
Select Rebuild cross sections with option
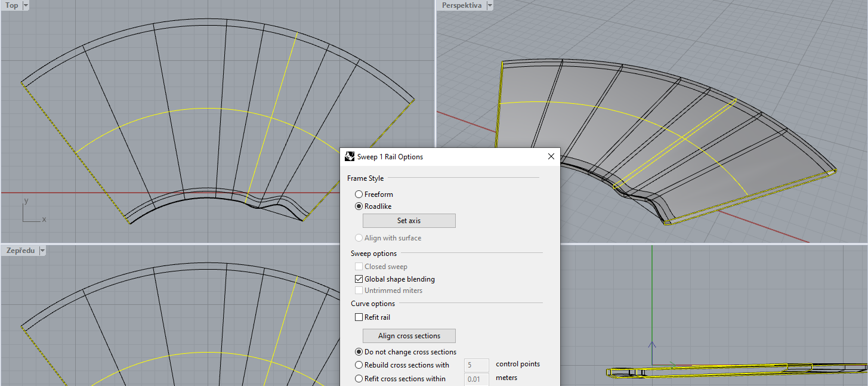(359, 365)
